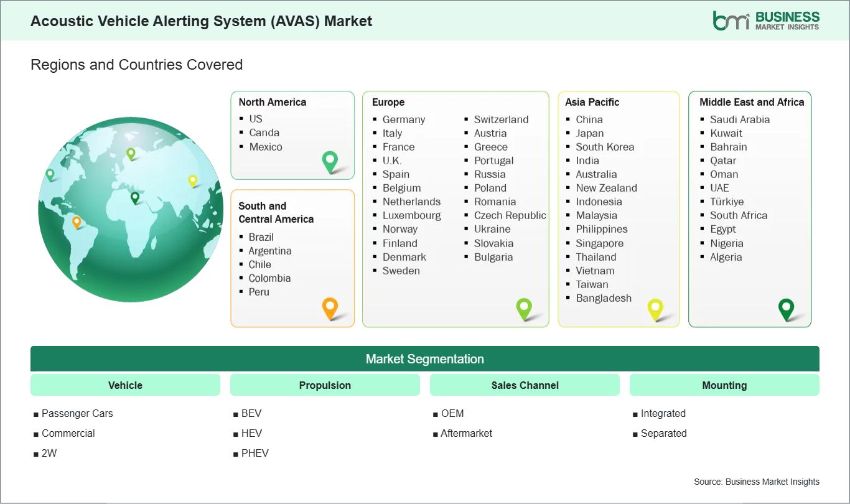Click 'Sweden' in Europe list

point(401,271)
